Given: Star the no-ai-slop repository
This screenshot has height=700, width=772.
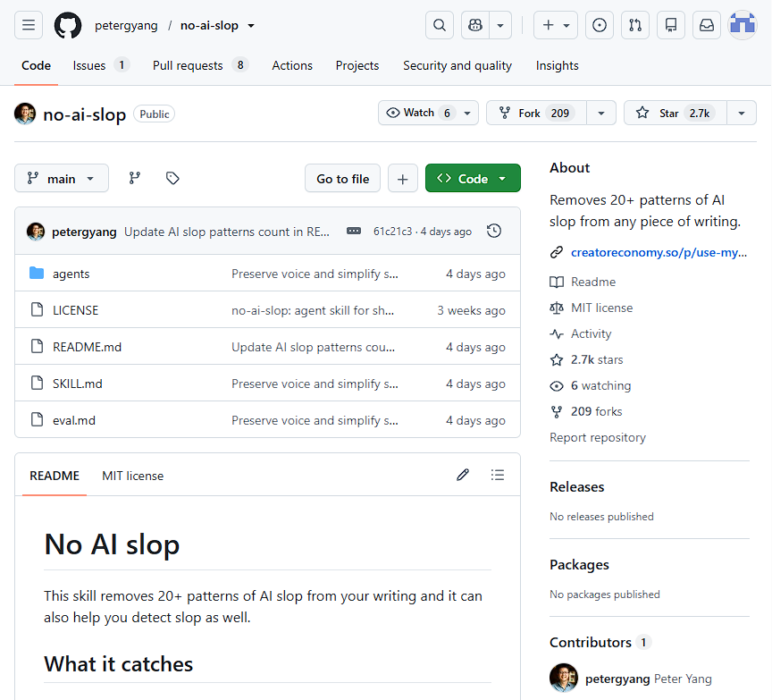Looking at the screenshot, I should 675,113.
